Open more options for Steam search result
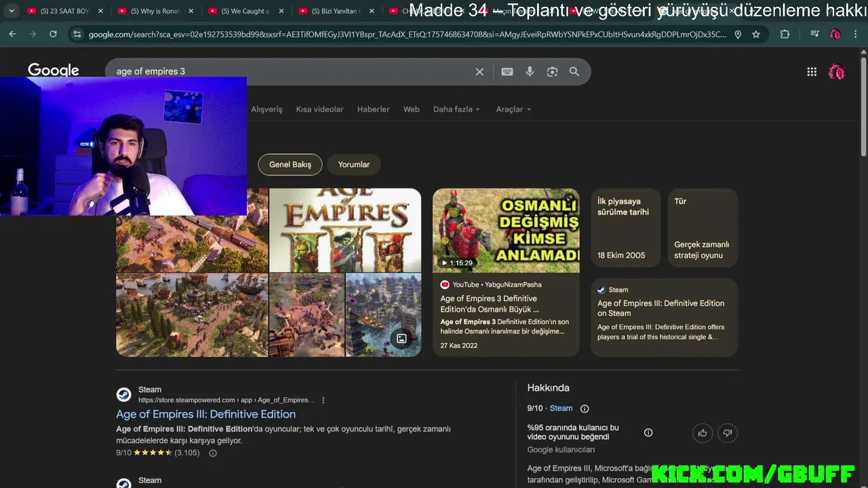 tap(323, 400)
